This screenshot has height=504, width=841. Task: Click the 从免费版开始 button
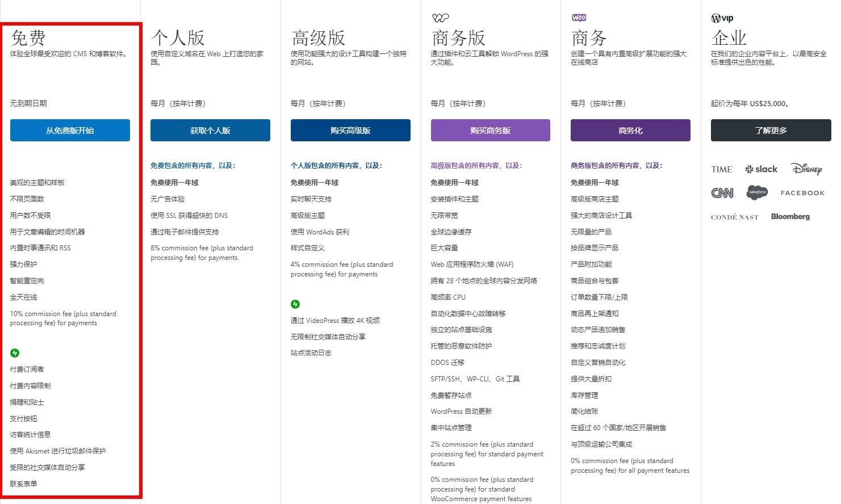point(70,130)
